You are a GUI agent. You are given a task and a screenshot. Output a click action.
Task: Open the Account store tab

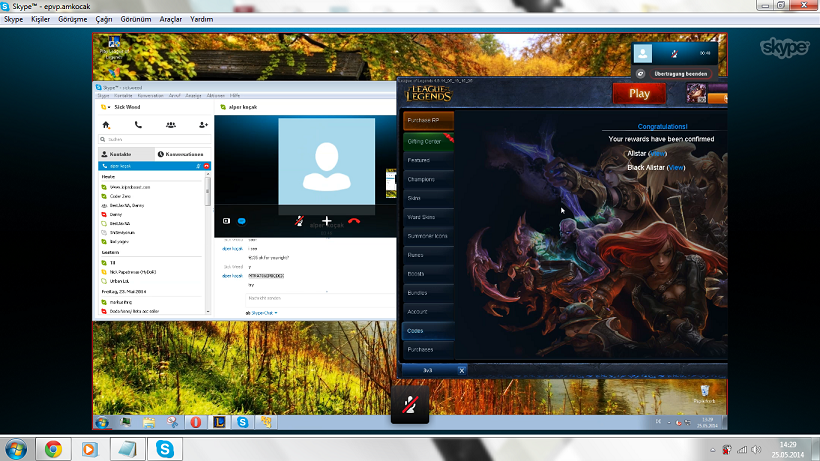coord(428,312)
